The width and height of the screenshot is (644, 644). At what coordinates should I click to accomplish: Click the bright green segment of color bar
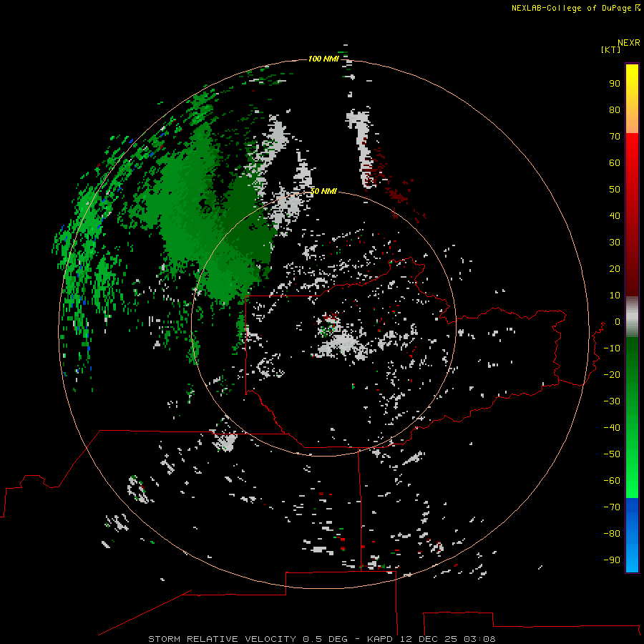[x=632, y=472]
